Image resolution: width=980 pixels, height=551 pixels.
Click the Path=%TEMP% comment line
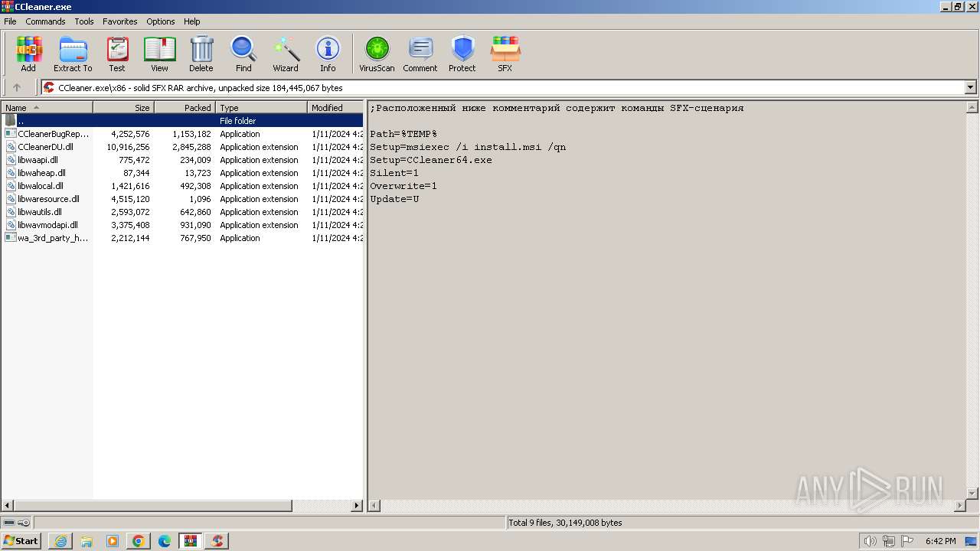403,134
